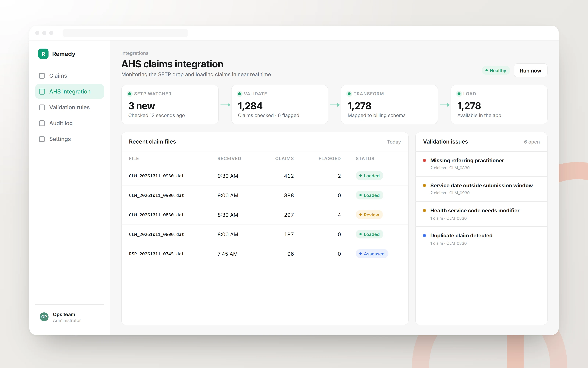
Task: Follow the Integrations breadcrumb link
Action: [135, 53]
